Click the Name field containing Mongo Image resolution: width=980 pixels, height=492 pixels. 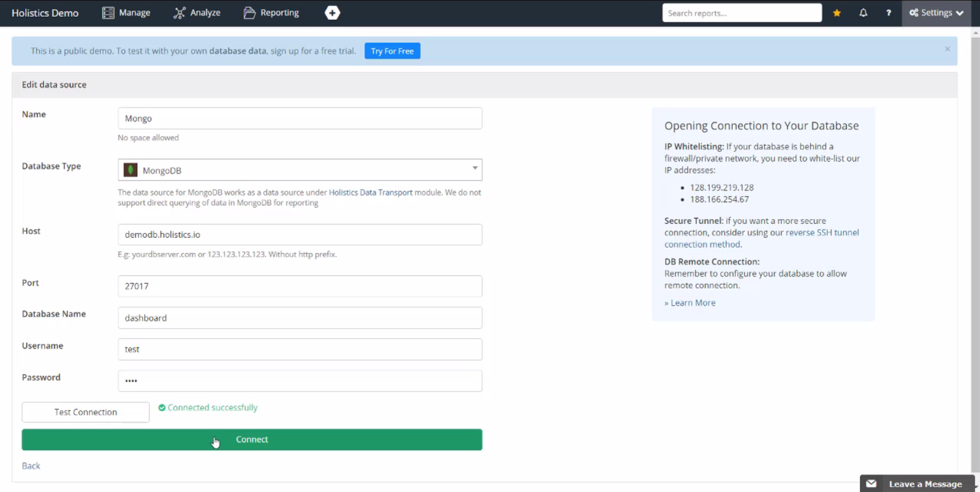coord(300,119)
